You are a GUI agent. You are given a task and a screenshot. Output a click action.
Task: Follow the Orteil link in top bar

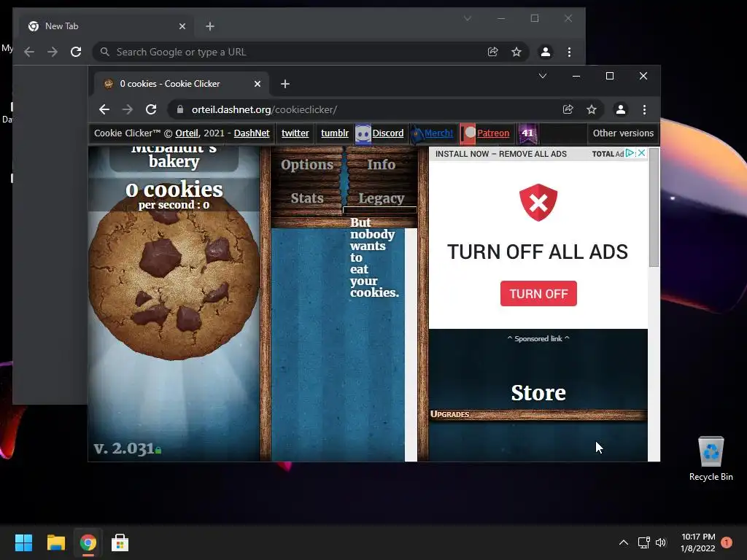(x=187, y=133)
